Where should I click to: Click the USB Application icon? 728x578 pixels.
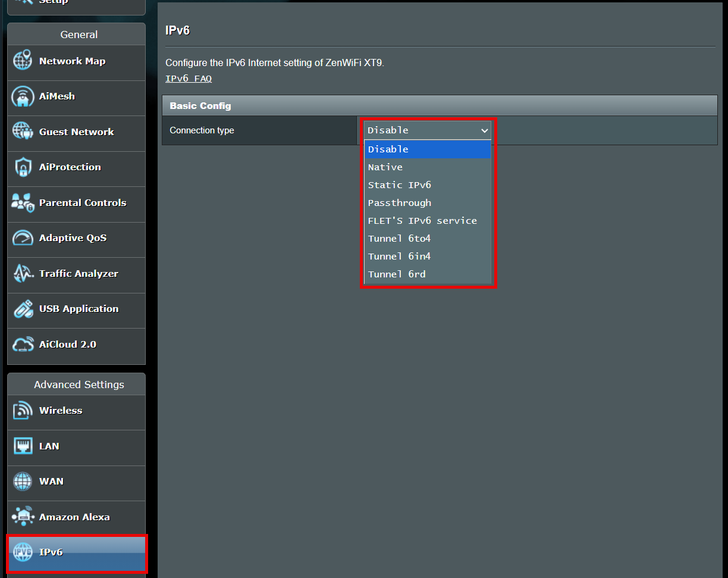[23, 309]
